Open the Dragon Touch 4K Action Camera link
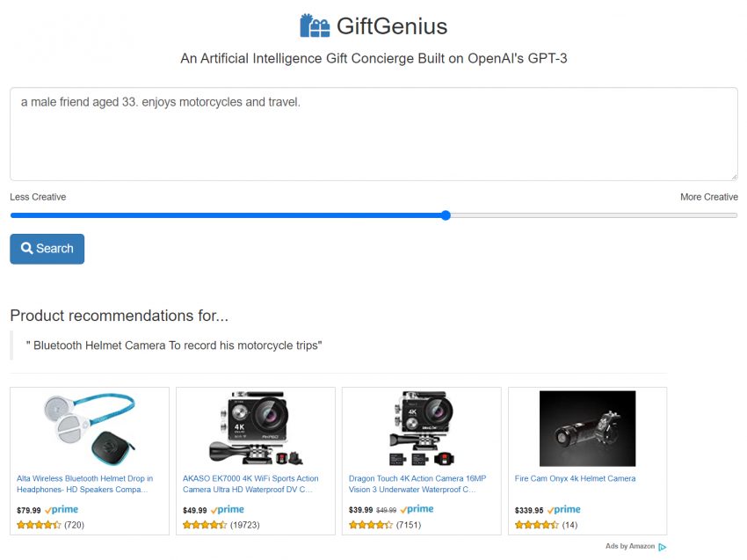 [417, 484]
